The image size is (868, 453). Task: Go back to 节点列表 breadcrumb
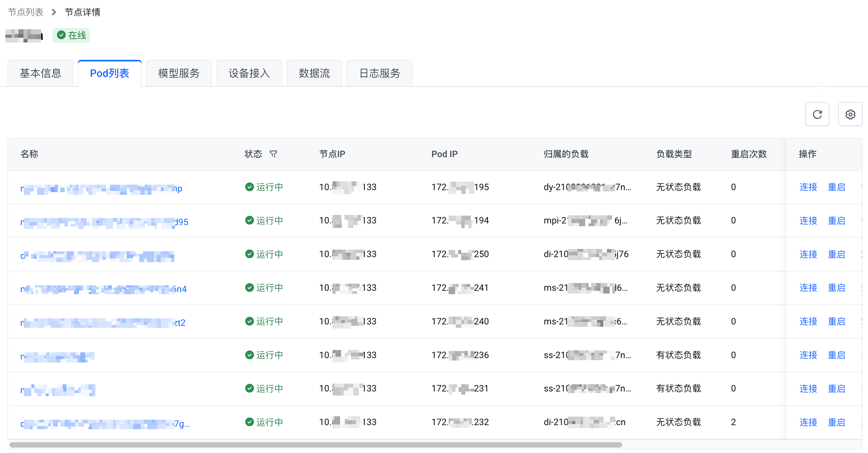click(26, 12)
